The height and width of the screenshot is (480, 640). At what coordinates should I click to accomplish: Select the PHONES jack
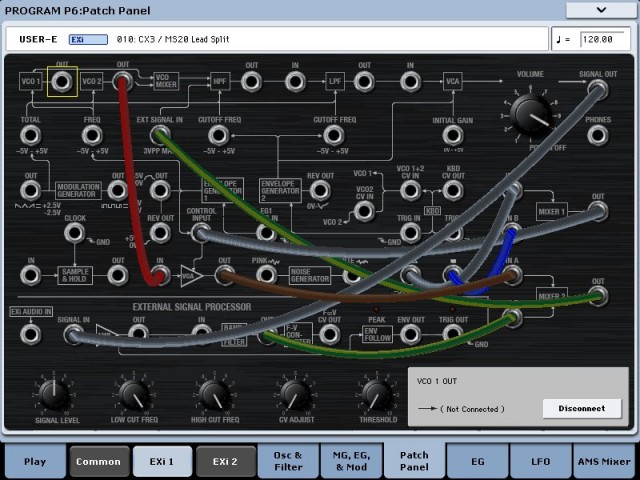[x=598, y=134]
